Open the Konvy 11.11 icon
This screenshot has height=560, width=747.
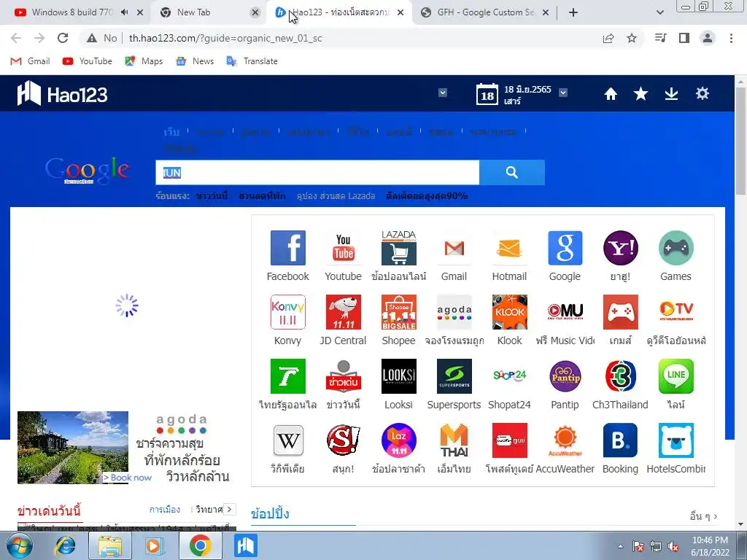[x=287, y=312]
